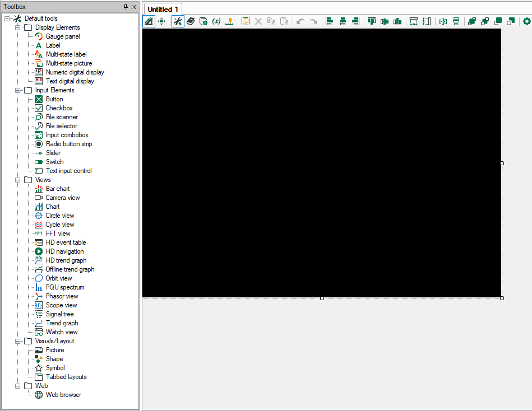Align elements to horizontal centers
This screenshot has width=532, height=411.
[x=343, y=21]
